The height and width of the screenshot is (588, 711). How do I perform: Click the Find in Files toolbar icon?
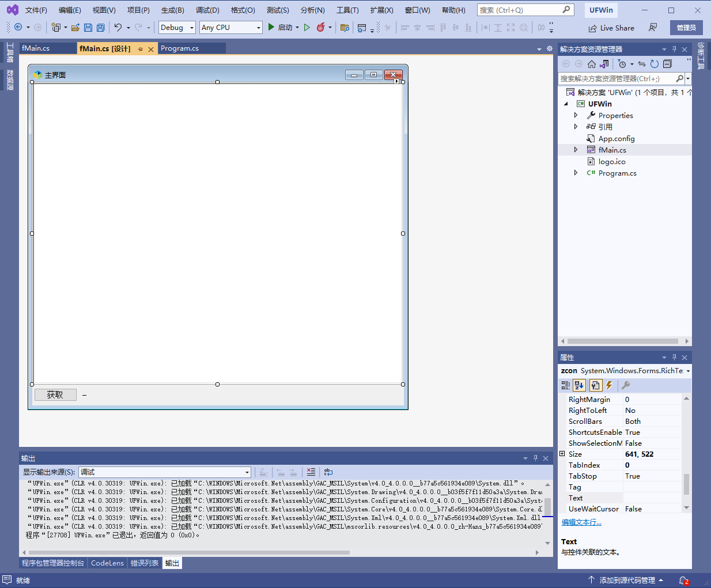[345, 27]
